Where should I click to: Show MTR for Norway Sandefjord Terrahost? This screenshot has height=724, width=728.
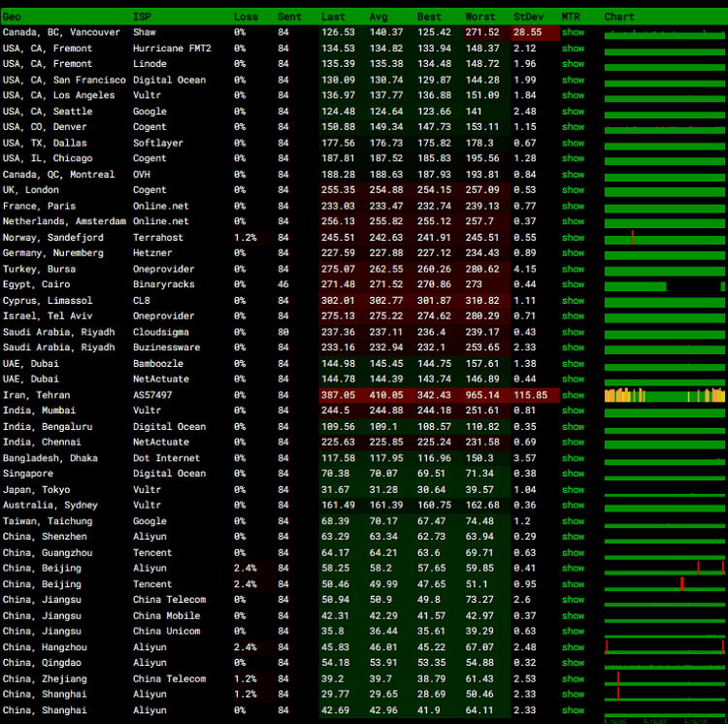(573, 238)
